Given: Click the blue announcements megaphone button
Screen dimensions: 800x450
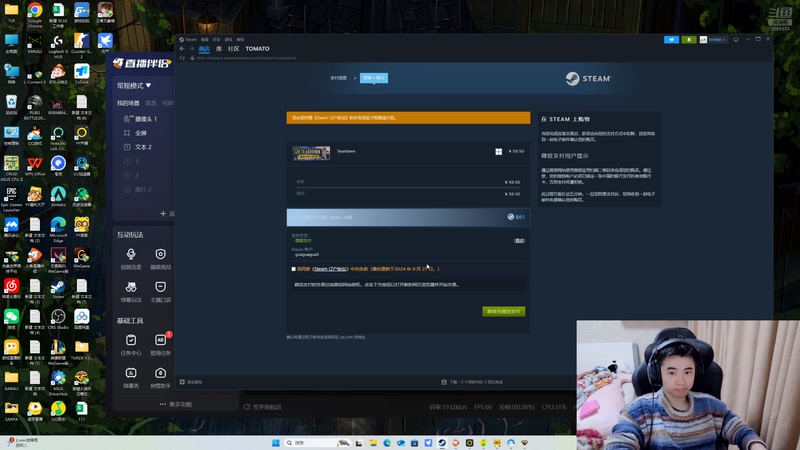Looking at the screenshot, I should 671,39.
